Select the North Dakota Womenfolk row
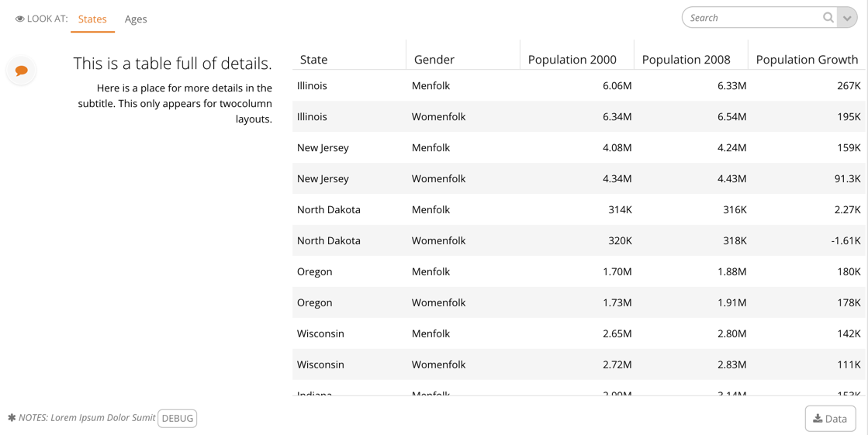 (x=579, y=240)
